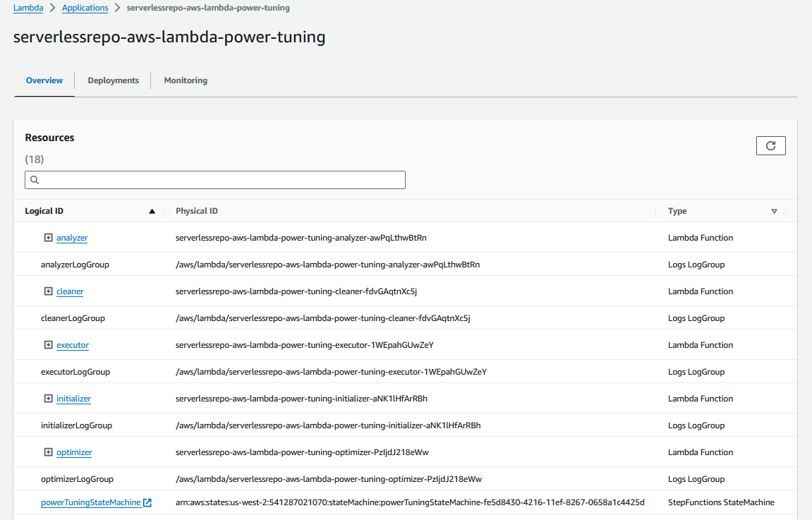Click physical ID serverlessrepo-aws-lambda-power-tuning-executor-1WEpahGUwZeY
This screenshot has width=812, height=520.
click(305, 345)
